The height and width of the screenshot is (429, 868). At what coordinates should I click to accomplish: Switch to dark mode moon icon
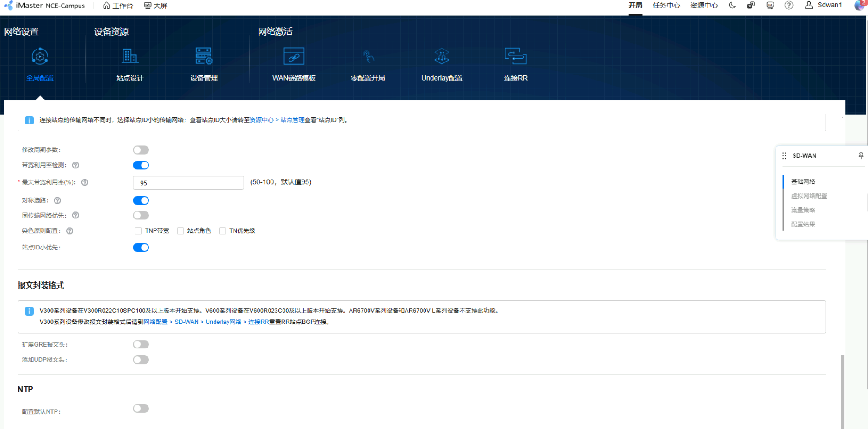click(732, 6)
